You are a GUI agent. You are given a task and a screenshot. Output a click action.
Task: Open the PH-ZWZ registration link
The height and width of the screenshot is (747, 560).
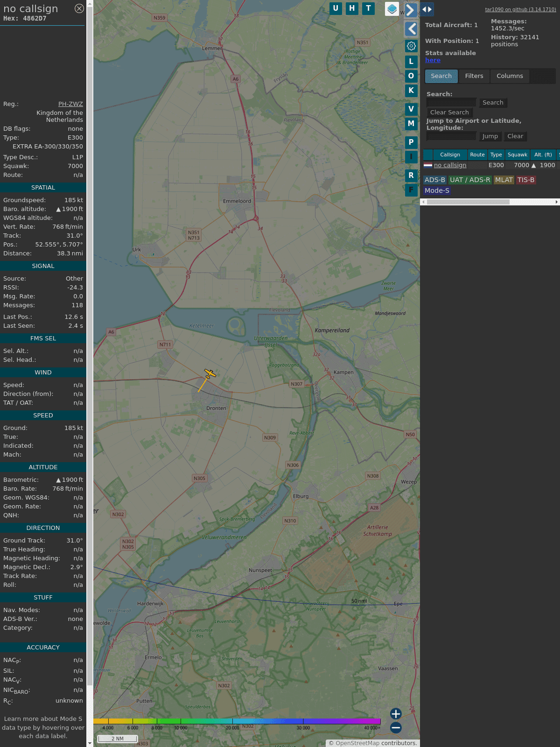[70, 104]
